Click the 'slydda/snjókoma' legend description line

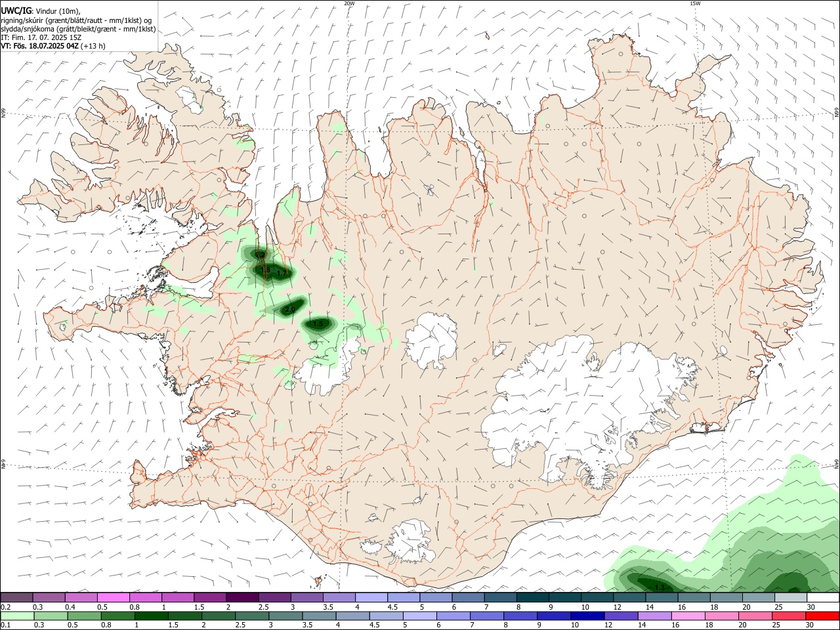pyautogui.click(x=78, y=29)
